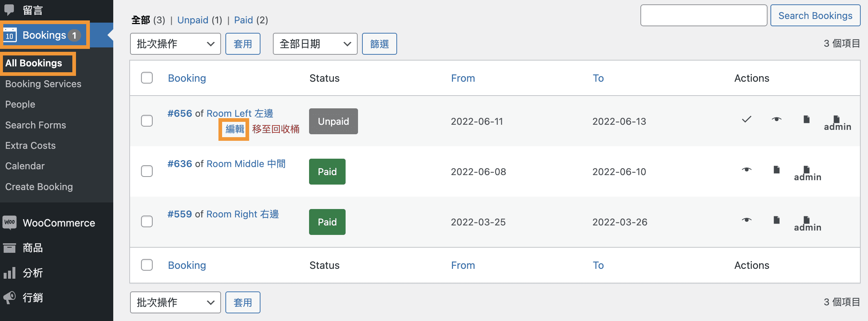
Task: Tick the checkbox for booking #656
Action: (147, 121)
